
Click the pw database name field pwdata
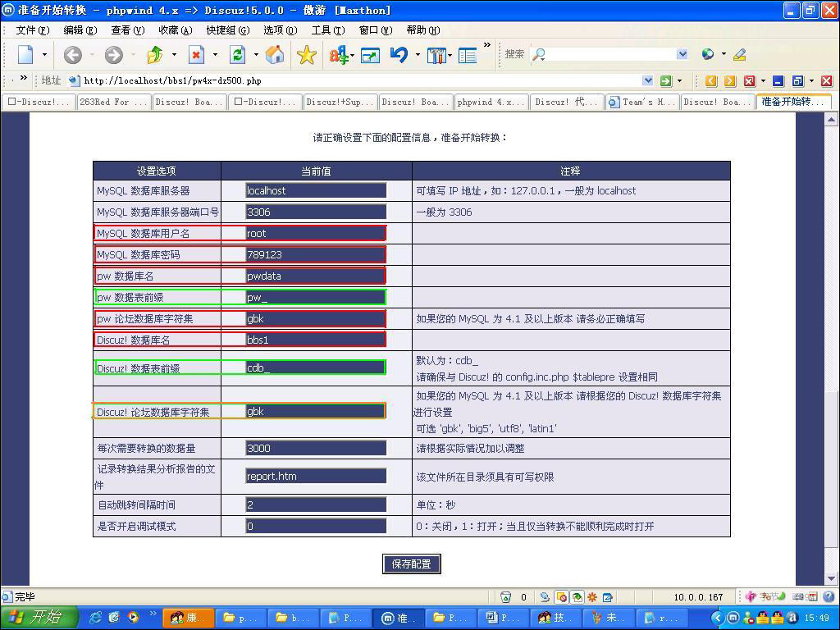pos(316,276)
